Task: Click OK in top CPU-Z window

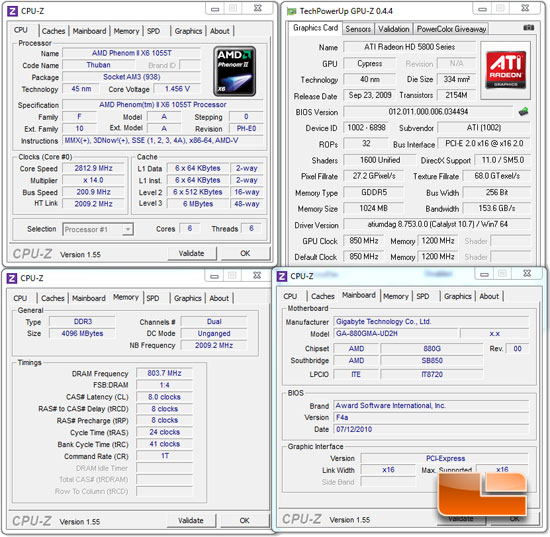Action: 245,253
